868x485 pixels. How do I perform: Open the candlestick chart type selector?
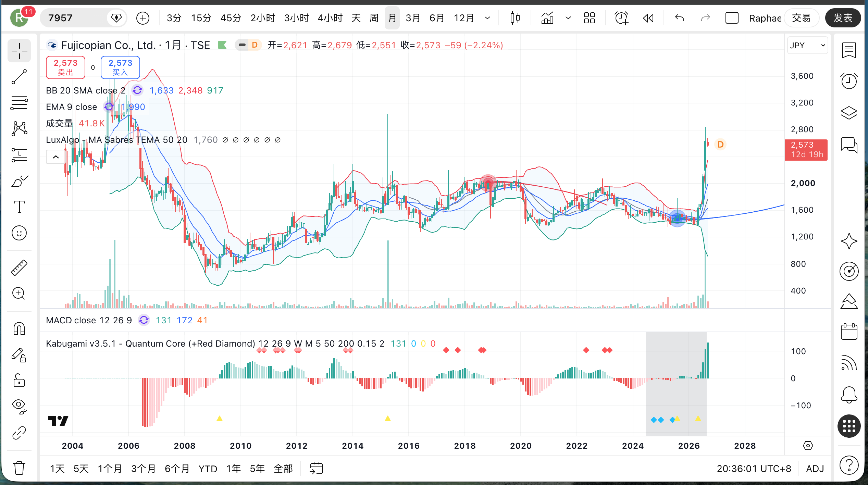[x=515, y=18]
